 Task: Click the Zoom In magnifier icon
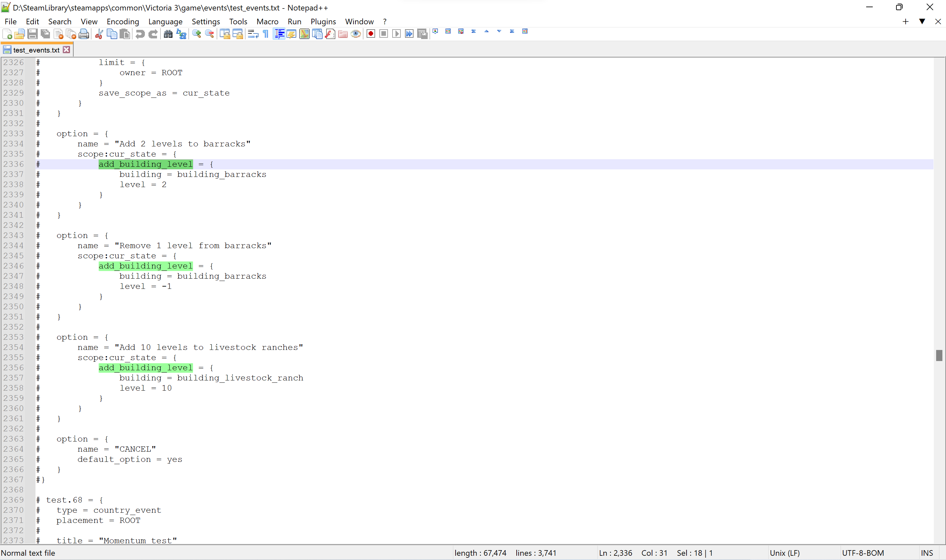[196, 34]
